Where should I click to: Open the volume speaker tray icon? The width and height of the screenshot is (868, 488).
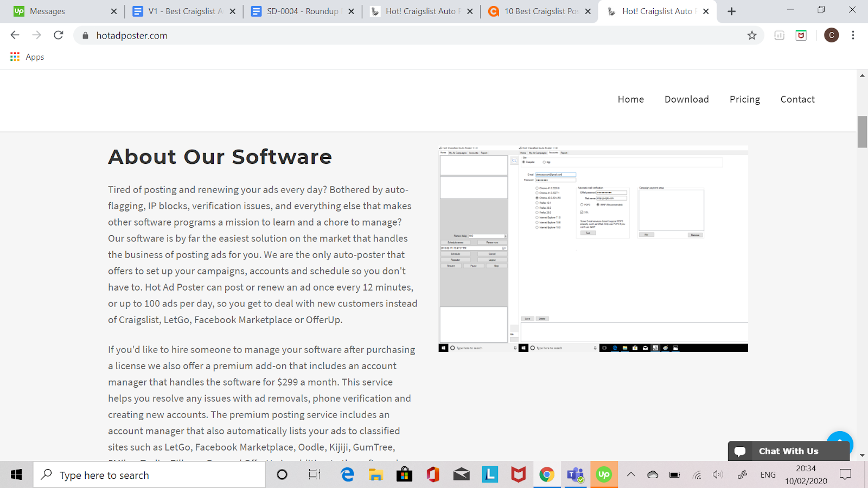718,474
